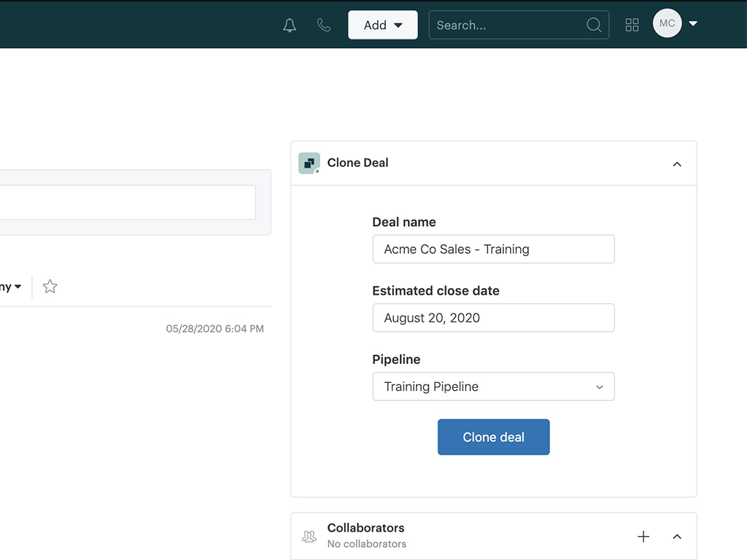Edit the Deal name field
The image size is (747, 560).
[x=493, y=249]
